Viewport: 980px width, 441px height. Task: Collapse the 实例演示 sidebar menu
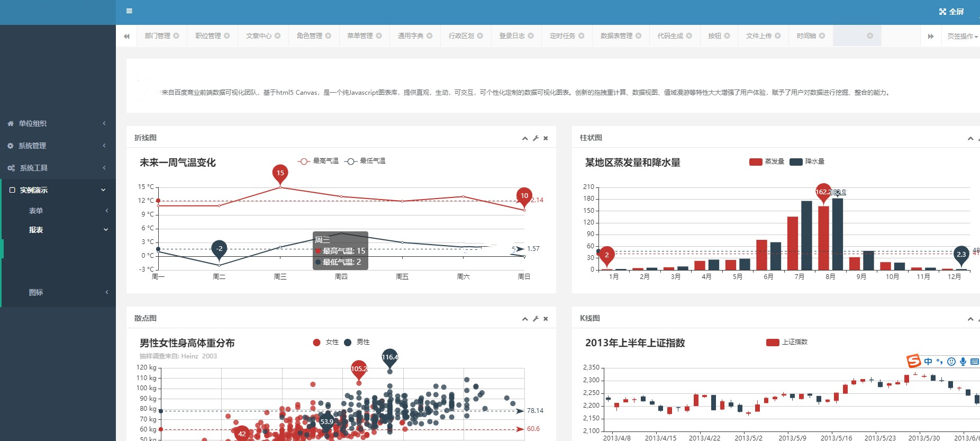coord(58,190)
